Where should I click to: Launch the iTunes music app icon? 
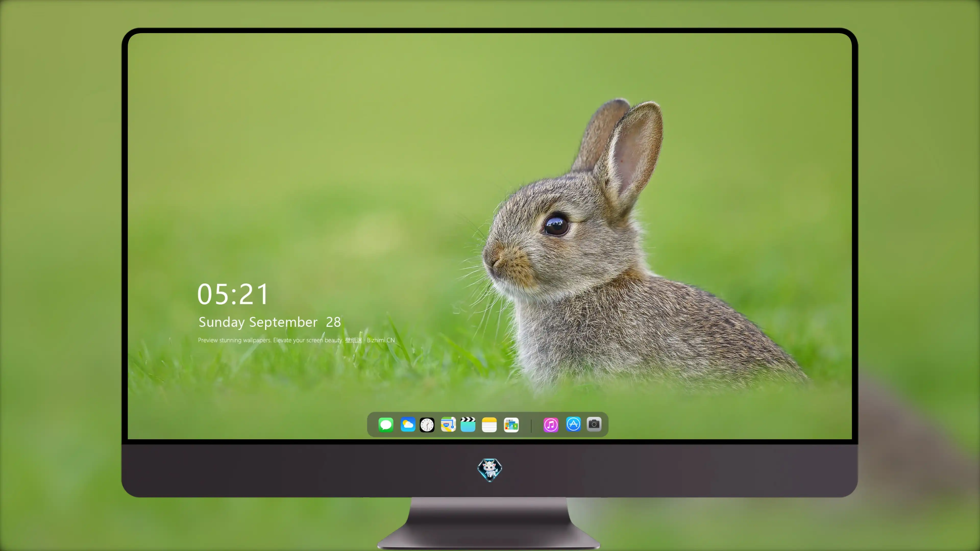pyautogui.click(x=551, y=425)
